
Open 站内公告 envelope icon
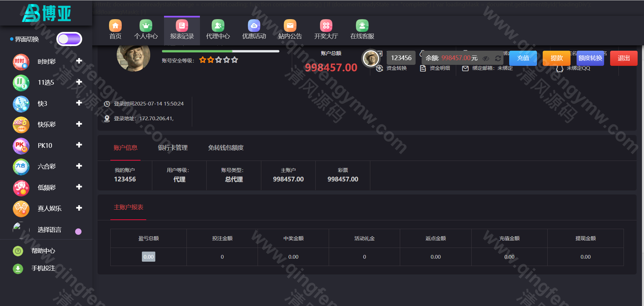[290, 26]
